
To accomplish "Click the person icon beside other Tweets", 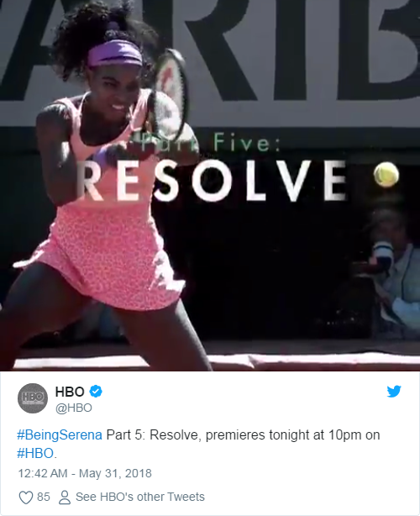I will [x=65, y=498].
